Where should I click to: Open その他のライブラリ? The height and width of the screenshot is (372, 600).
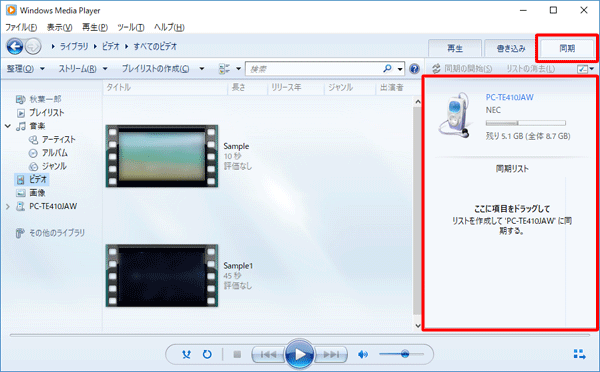tap(57, 233)
